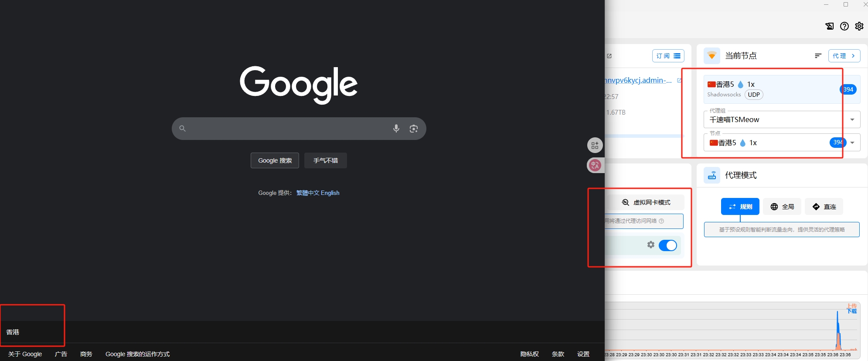868x361 pixels.
Task: Open the gear settings beside the blue toggle
Action: click(651, 245)
